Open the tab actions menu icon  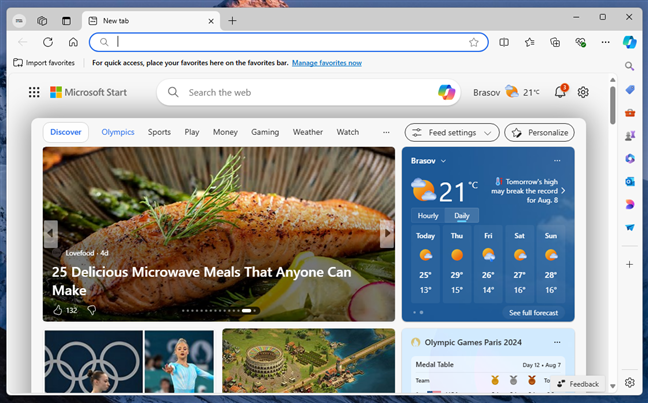(66, 21)
